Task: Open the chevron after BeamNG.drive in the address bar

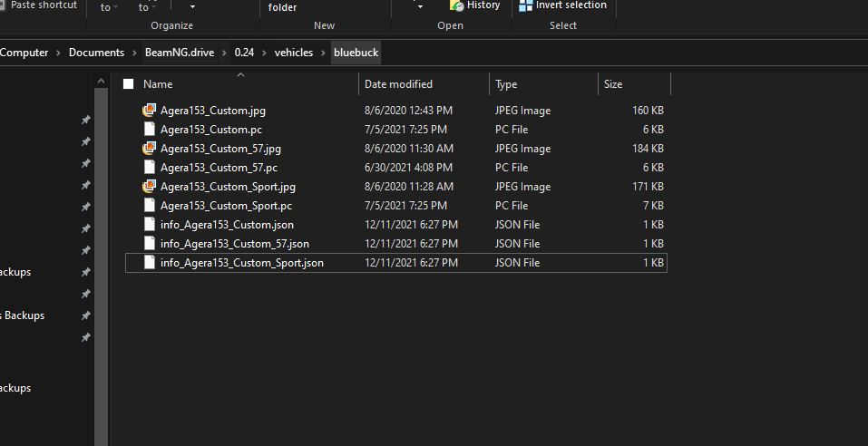Action: 225,53
